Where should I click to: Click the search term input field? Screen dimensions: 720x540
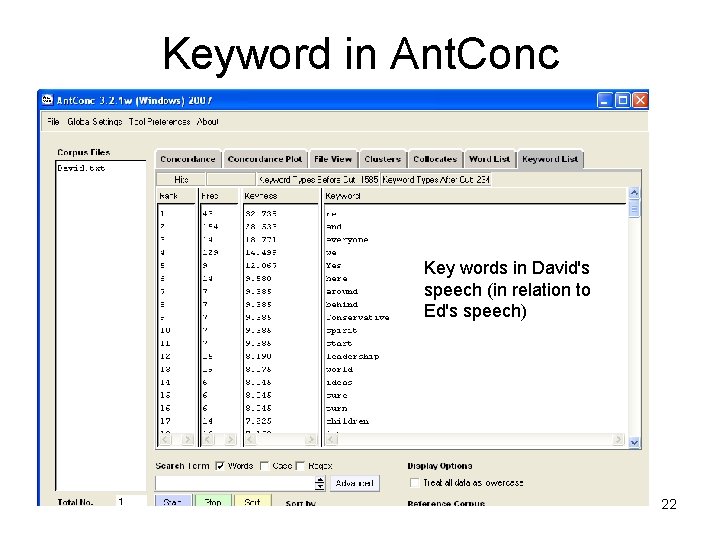tap(235, 483)
